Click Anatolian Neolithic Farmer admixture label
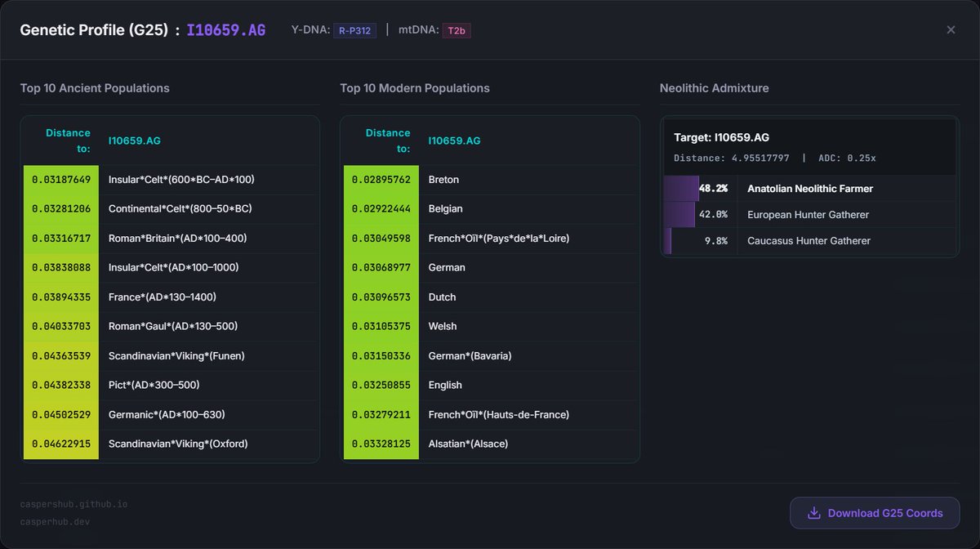Image resolution: width=980 pixels, height=549 pixels. (810, 189)
